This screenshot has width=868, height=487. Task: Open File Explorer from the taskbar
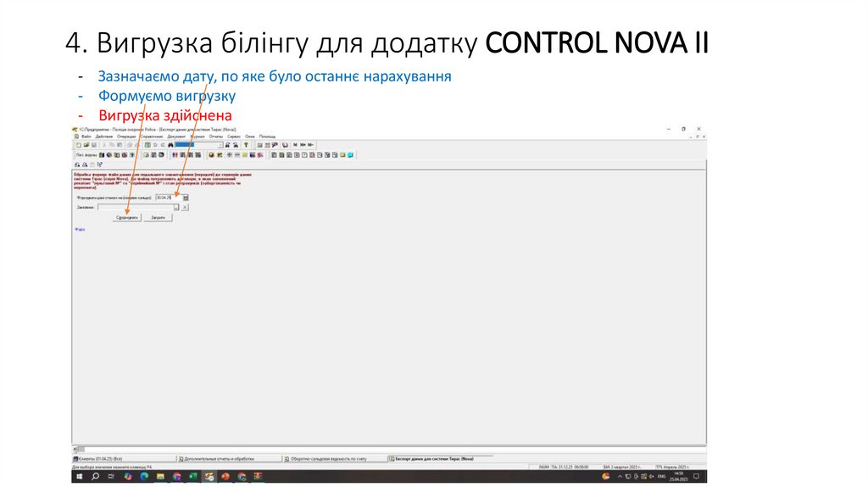click(160, 476)
